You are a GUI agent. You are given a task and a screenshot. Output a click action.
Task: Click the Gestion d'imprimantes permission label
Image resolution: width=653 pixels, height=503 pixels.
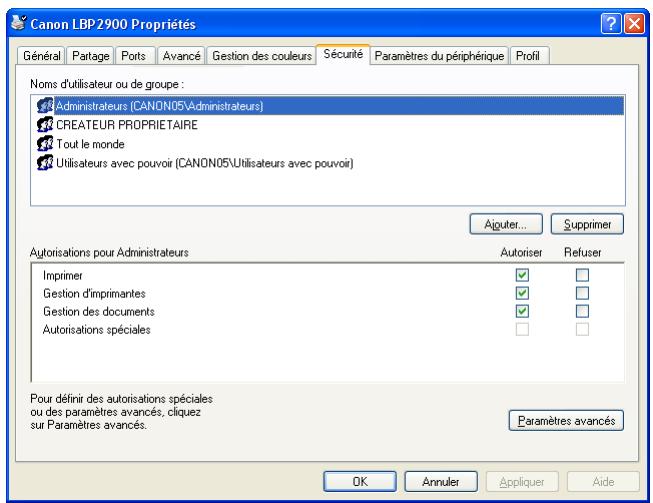[x=94, y=294]
